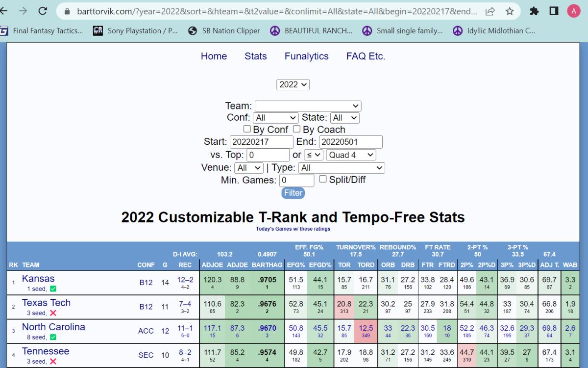Go to the Stats menu
This screenshot has height=368, width=588.
(255, 56)
